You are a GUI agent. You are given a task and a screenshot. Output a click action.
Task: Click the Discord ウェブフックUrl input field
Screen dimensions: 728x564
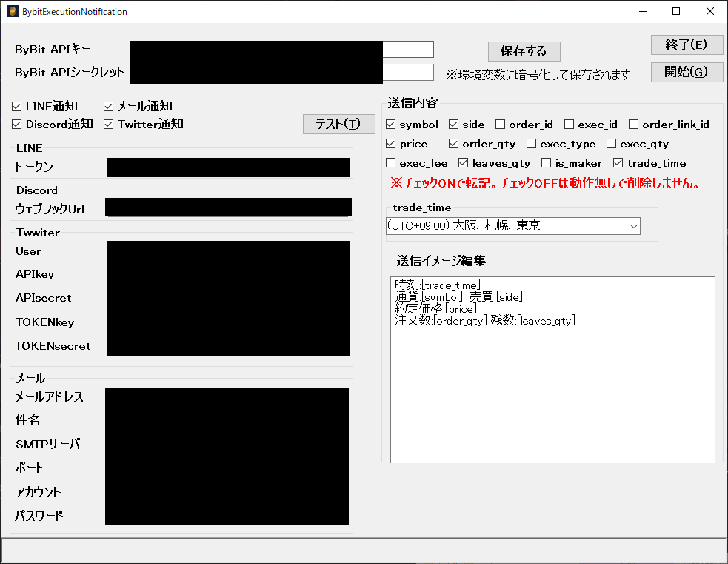click(228, 208)
